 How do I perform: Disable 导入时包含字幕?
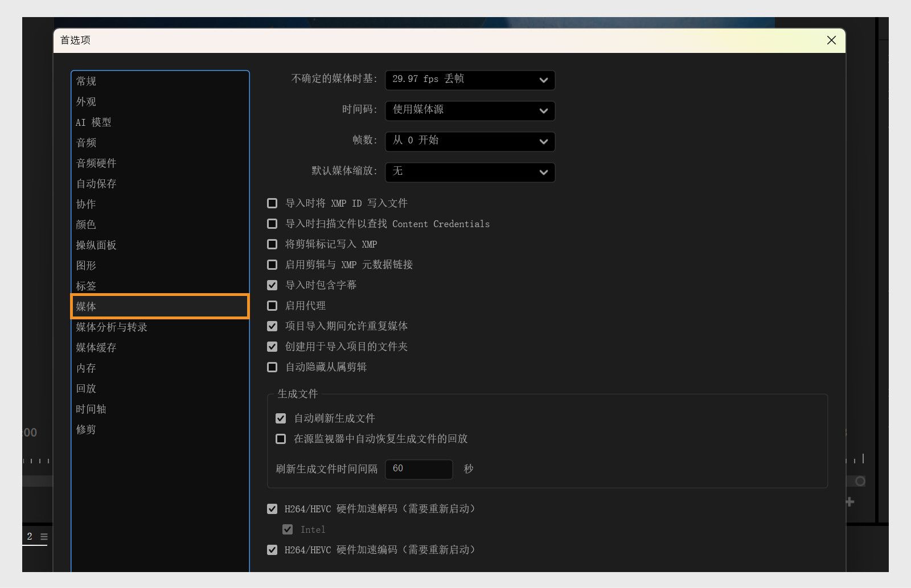click(272, 285)
